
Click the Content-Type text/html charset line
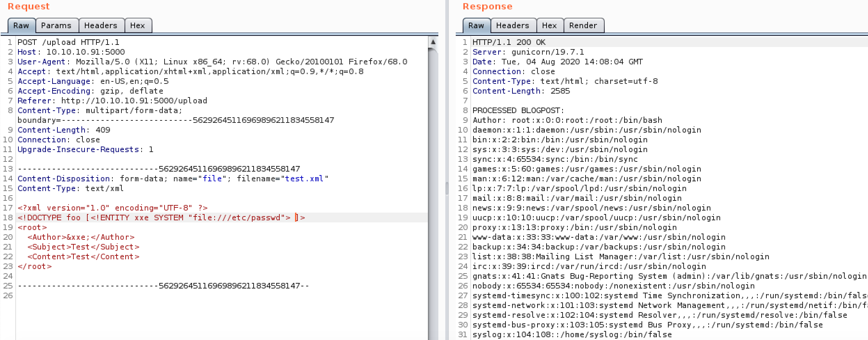(565, 81)
